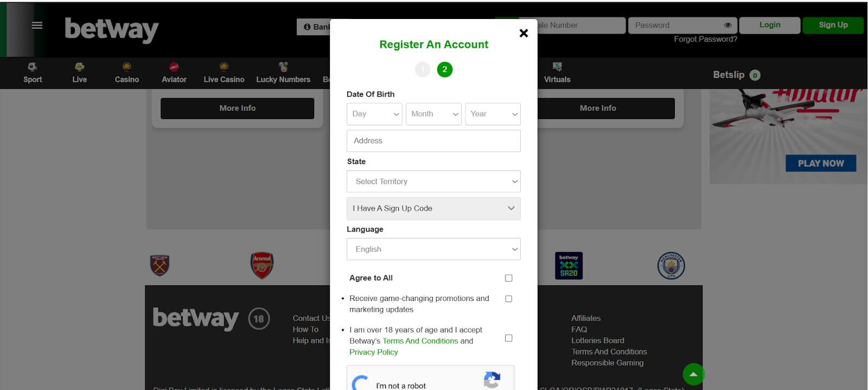Image resolution: width=868 pixels, height=390 pixels.
Task: Open the Terms And Conditions link
Action: [420, 341]
